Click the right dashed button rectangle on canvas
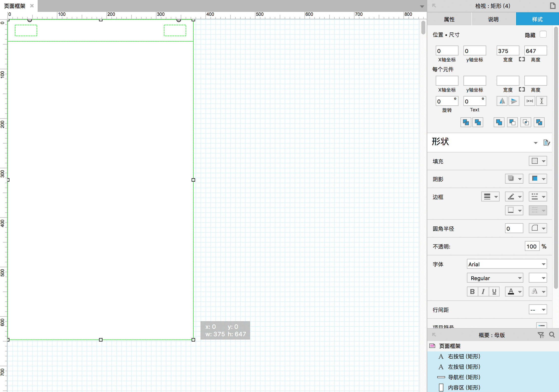This screenshot has height=392, width=559. pyautogui.click(x=175, y=30)
